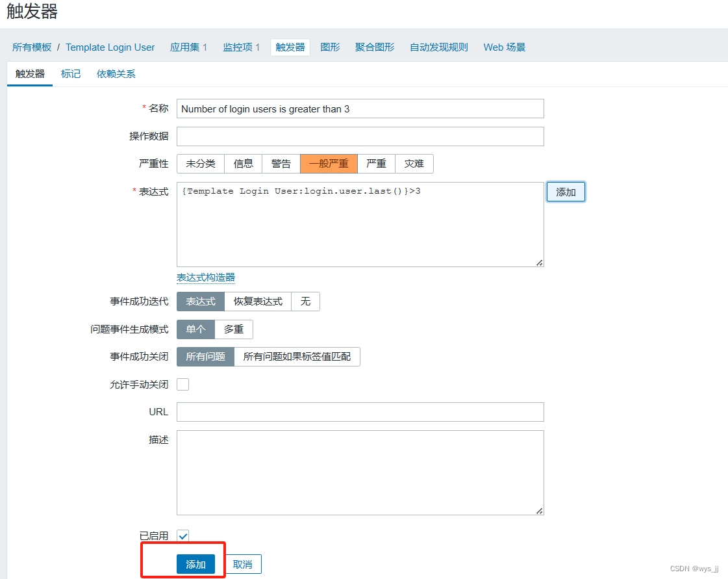This screenshot has width=728, height=579.
Task: Choose 多重 problem event generation mode
Action: [234, 329]
